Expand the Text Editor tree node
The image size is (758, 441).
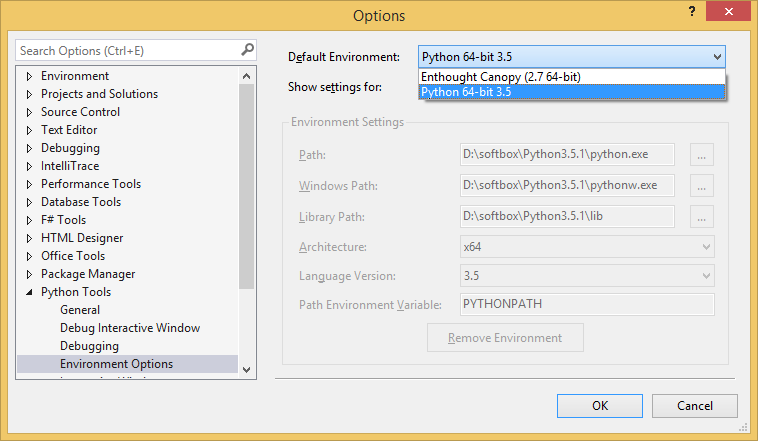coord(29,130)
